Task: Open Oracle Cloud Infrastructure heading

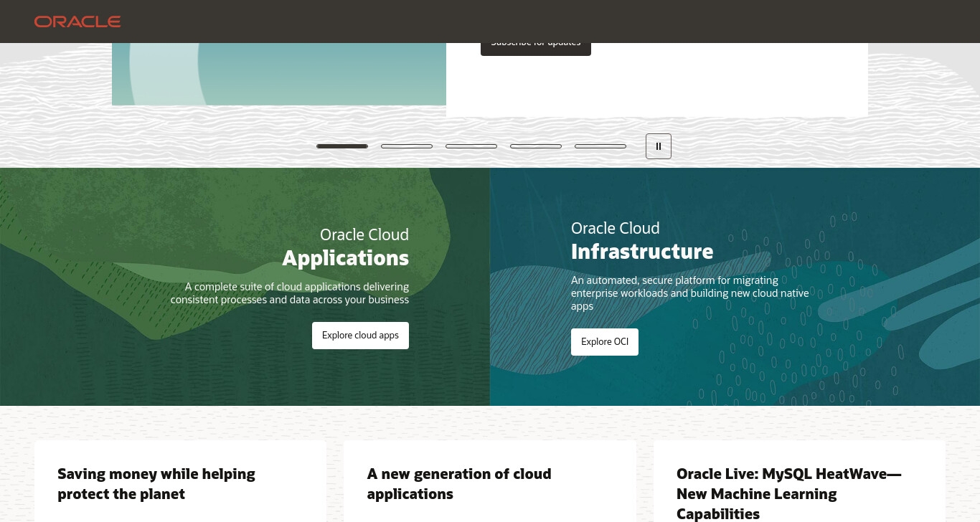Action: point(642,240)
